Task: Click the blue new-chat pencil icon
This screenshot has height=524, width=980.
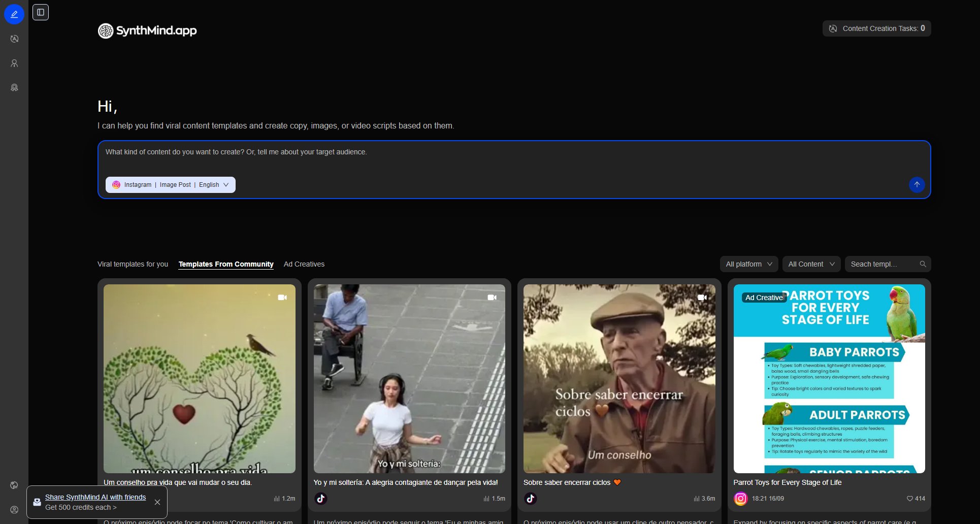Action: pos(14,14)
